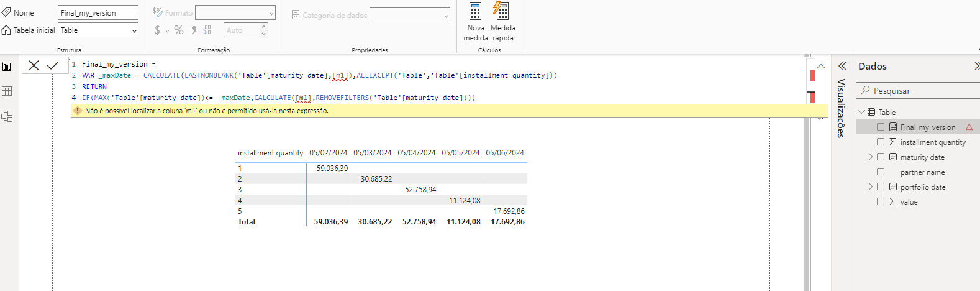Viewport: 980px width, 291px height.
Task: Click the Auto decimal places field
Action: (245, 30)
